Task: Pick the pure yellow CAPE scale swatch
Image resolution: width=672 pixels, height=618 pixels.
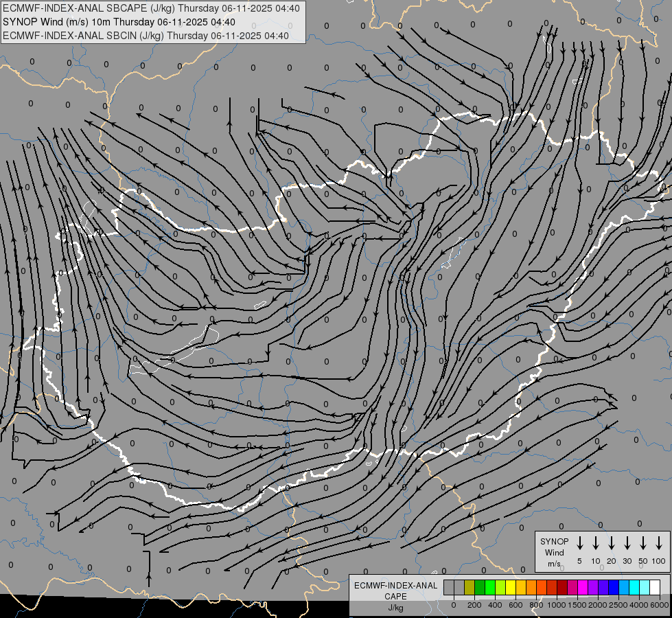Action: coord(511,587)
